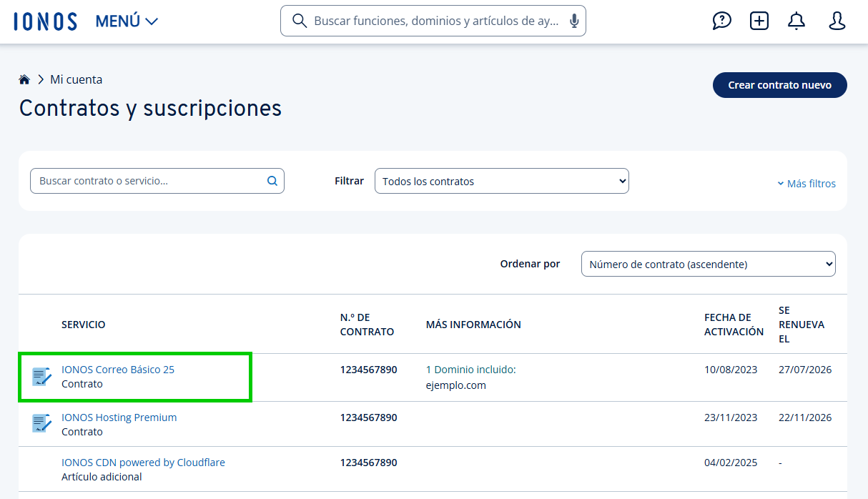
Task: Click contract number in Hosting Premium row
Action: point(369,418)
